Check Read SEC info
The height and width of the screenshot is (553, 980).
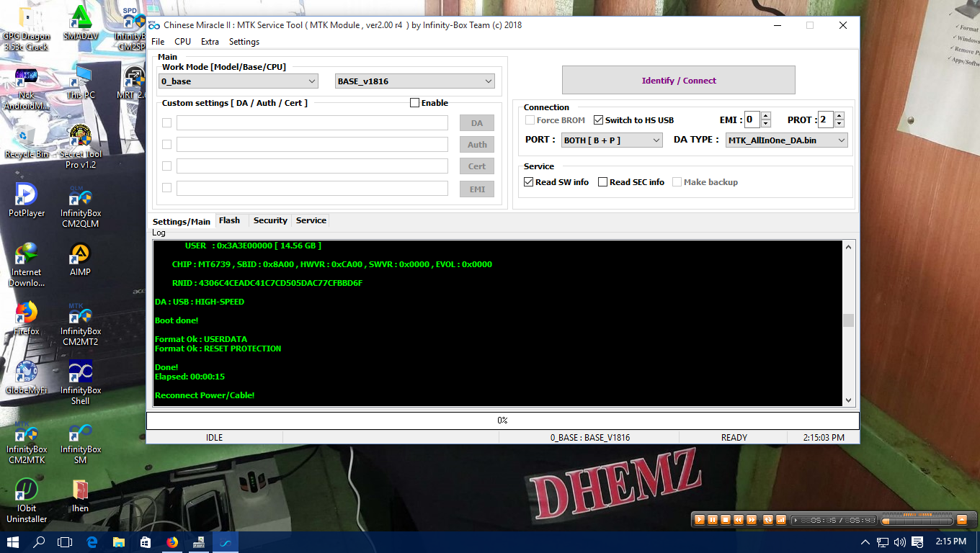603,182
